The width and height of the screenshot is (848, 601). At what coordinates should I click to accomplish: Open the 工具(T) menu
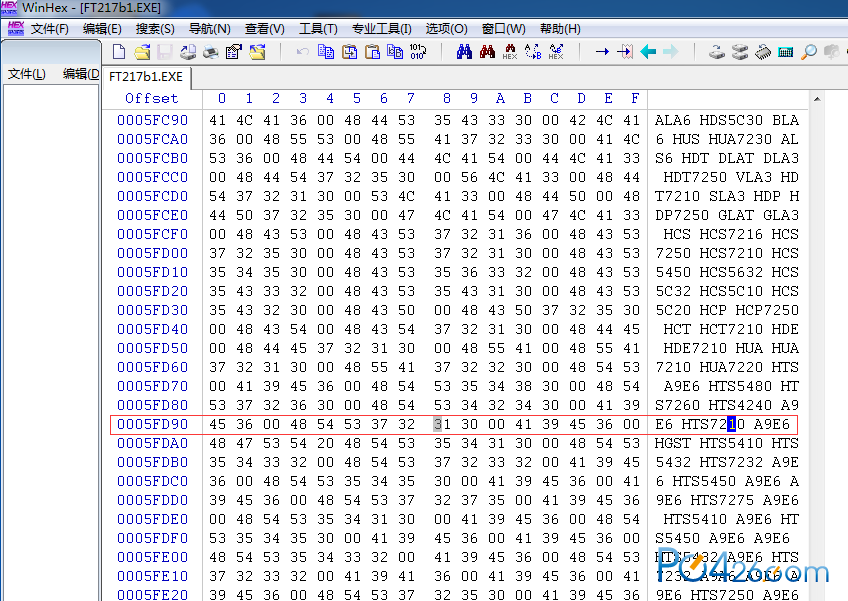(318, 29)
